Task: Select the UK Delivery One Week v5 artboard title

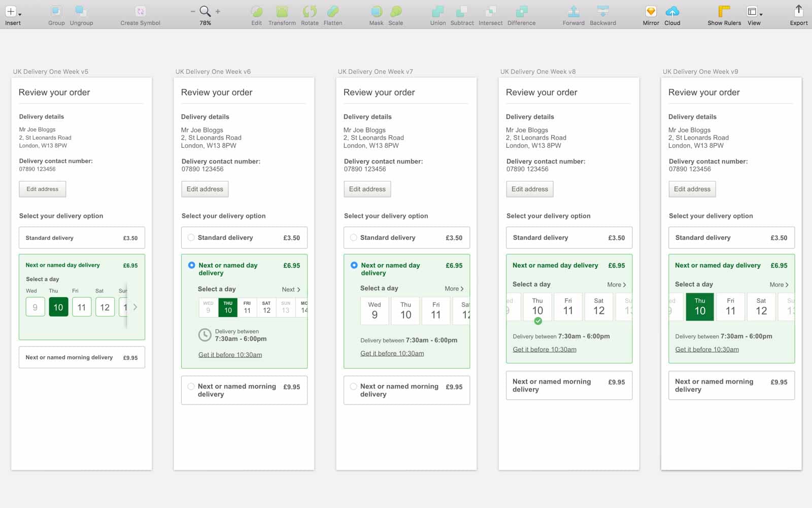Action: click(x=51, y=72)
